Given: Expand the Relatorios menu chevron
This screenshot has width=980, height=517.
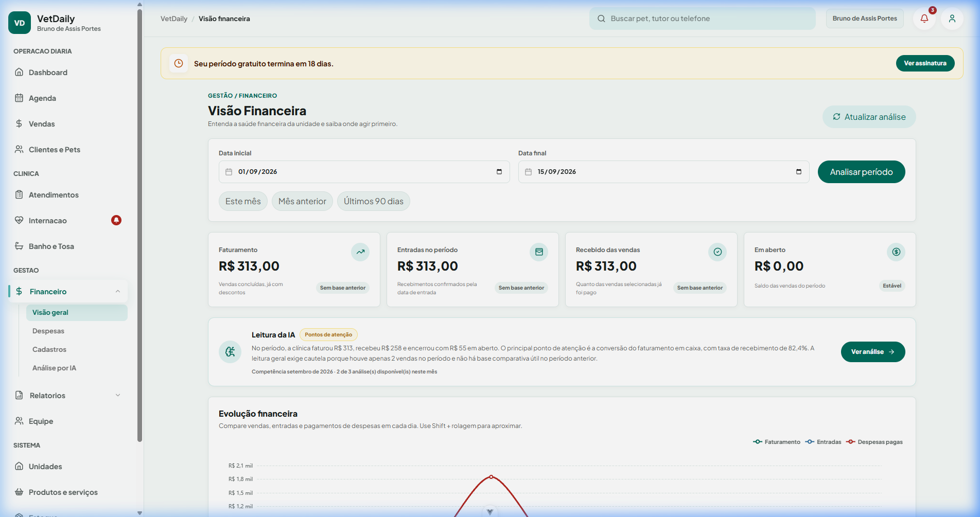Looking at the screenshot, I should (x=118, y=396).
